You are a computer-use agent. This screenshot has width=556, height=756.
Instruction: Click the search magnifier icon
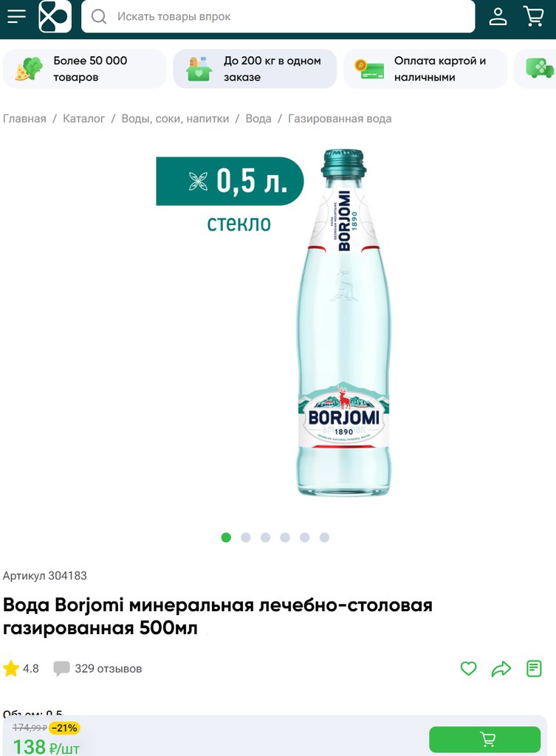[x=99, y=16]
